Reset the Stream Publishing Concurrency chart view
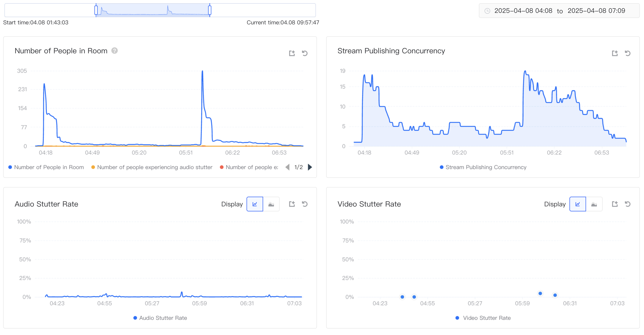Screen dimensions: 644x335 click(x=627, y=53)
